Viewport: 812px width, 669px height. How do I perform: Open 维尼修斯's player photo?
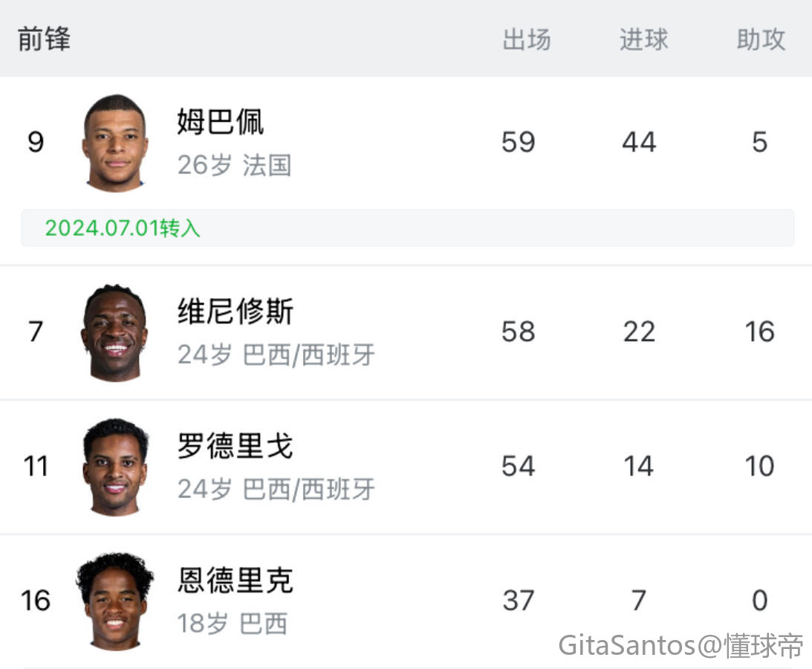(x=114, y=333)
